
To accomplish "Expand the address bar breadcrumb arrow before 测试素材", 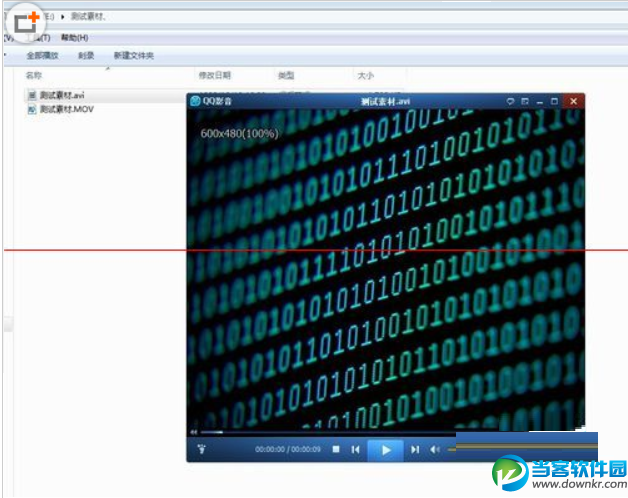I will click(x=63, y=17).
